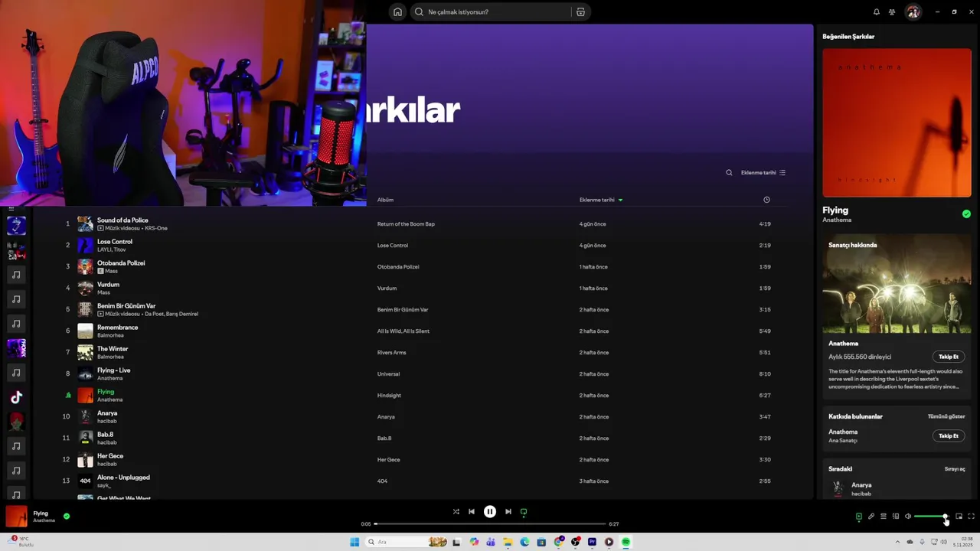Sort by Eklenme tarihi column header
The width and height of the screenshot is (980, 551).
point(601,200)
